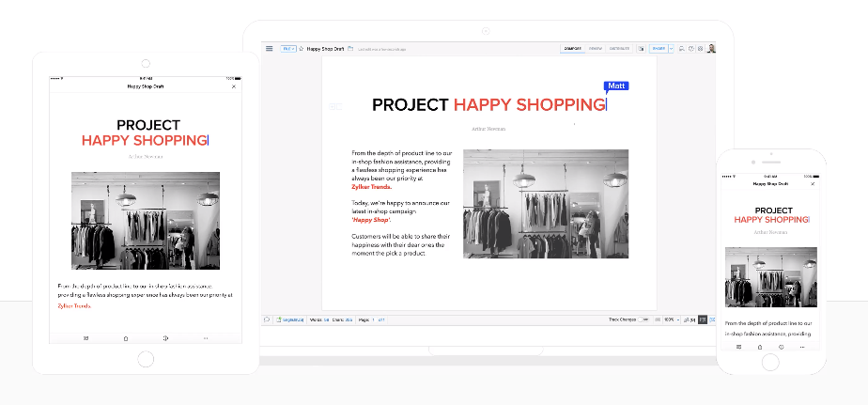Click the tablet's Happy Shop Draft title

point(145,86)
